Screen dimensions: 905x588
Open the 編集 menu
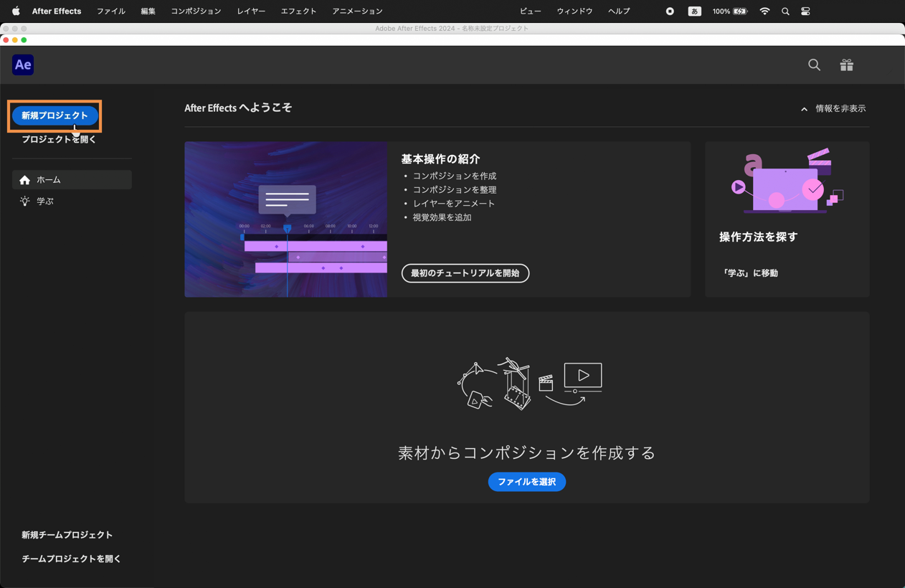coord(148,11)
